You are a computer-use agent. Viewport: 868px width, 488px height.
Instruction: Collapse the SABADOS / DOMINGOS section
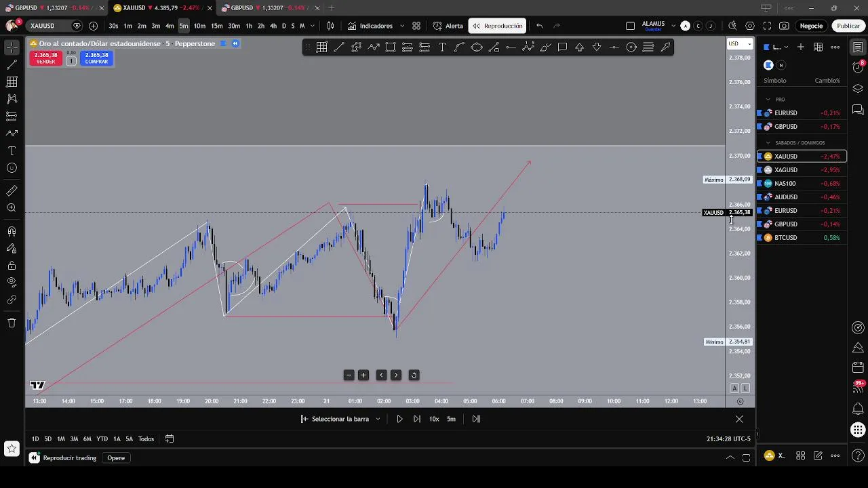click(x=768, y=143)
